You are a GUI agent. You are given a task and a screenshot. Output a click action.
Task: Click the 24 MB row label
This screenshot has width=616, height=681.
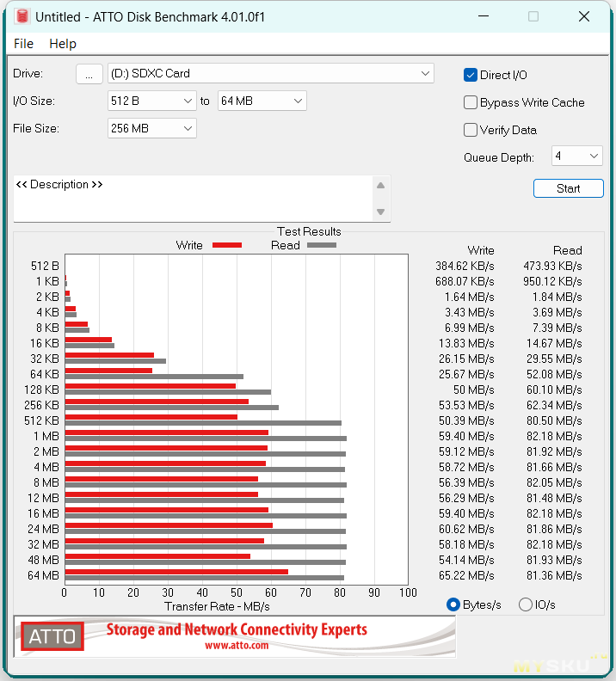click(43, 530)
